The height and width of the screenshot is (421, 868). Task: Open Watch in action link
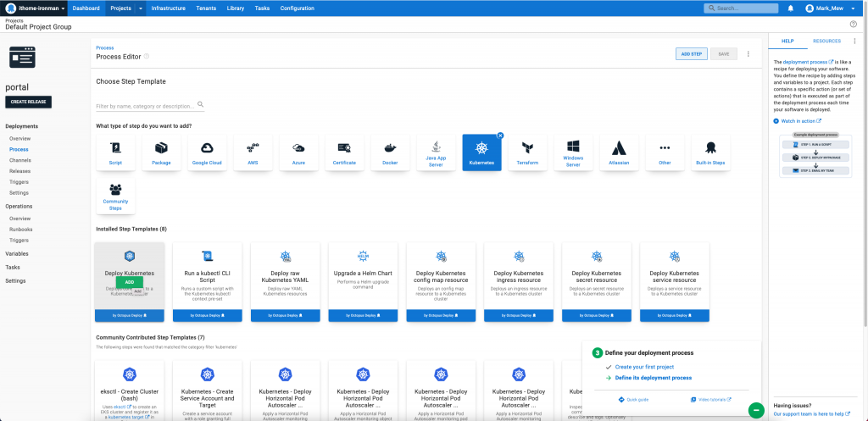click(798, 121)
